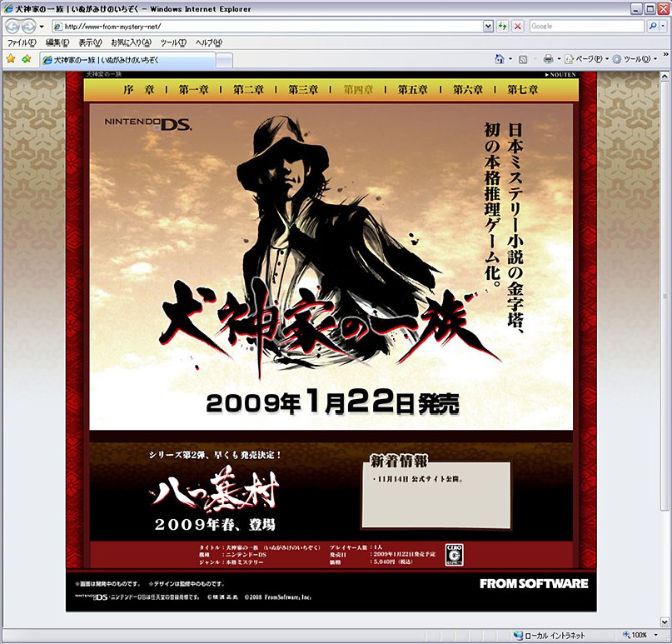Click the NOUTEN link at top right
Image resolution: width=672 pixels, height=644 pixels.
click(x=560, y=75)
